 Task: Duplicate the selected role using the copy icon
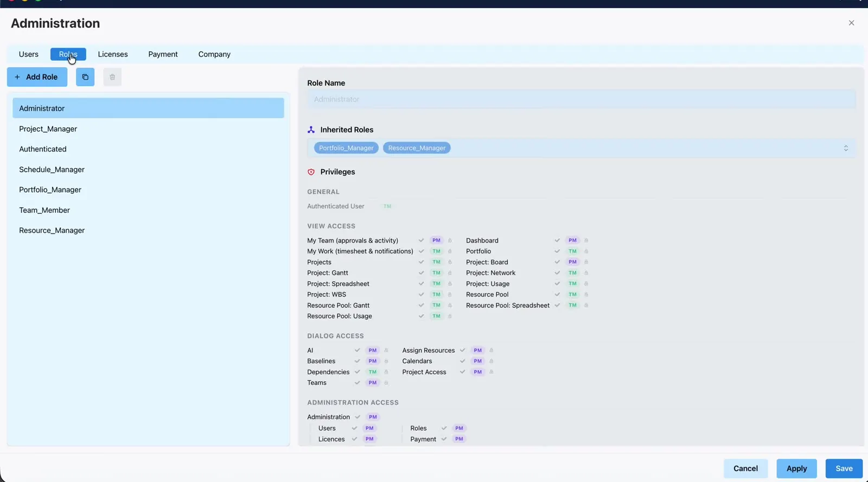pos(85,77)
